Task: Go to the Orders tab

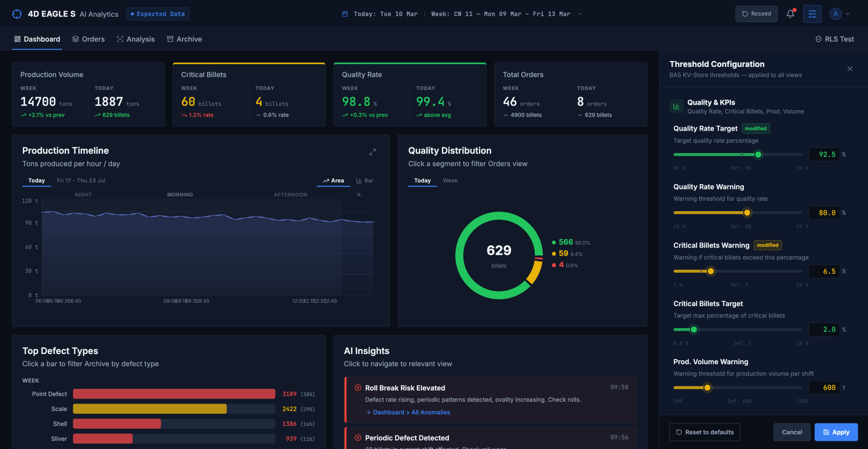Action: pyautogui.click(x=88, y=39)
